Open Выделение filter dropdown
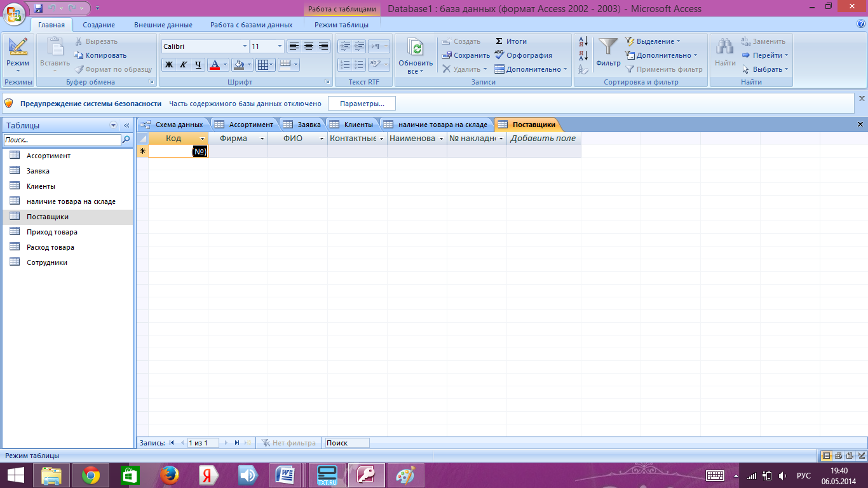868x488 pixels. click(x=653, y=41)
